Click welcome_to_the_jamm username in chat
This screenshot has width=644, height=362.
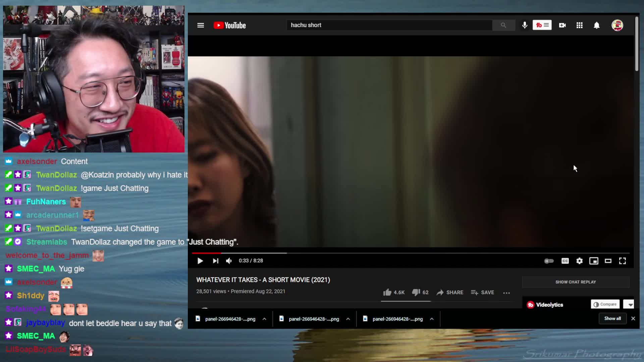click(47, 255)
